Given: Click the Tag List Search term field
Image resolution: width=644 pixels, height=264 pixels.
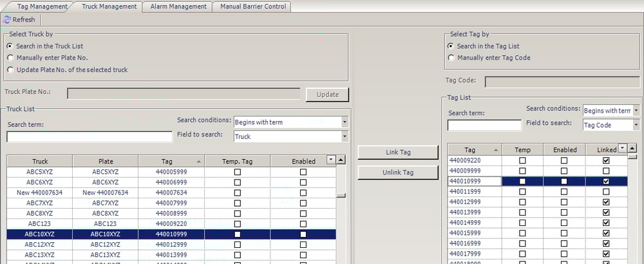Looking at the screenshot, I should coord(484,125).
